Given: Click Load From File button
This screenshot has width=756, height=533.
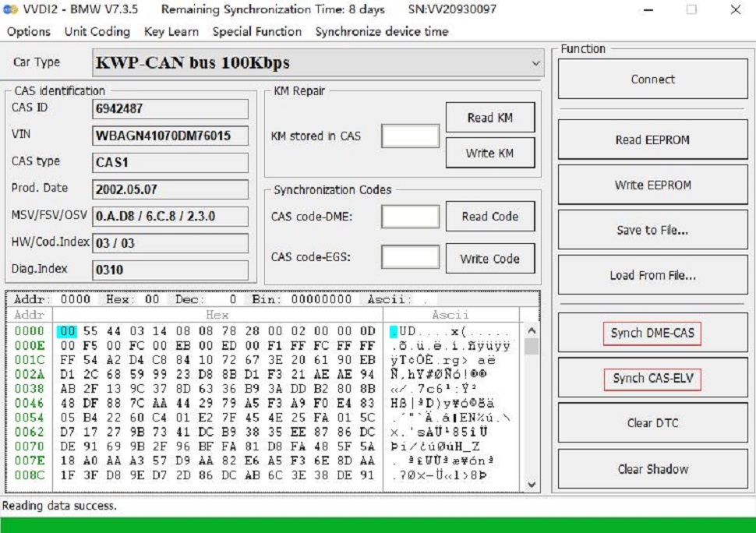Looking at the screenshot, I should point(652,276).
